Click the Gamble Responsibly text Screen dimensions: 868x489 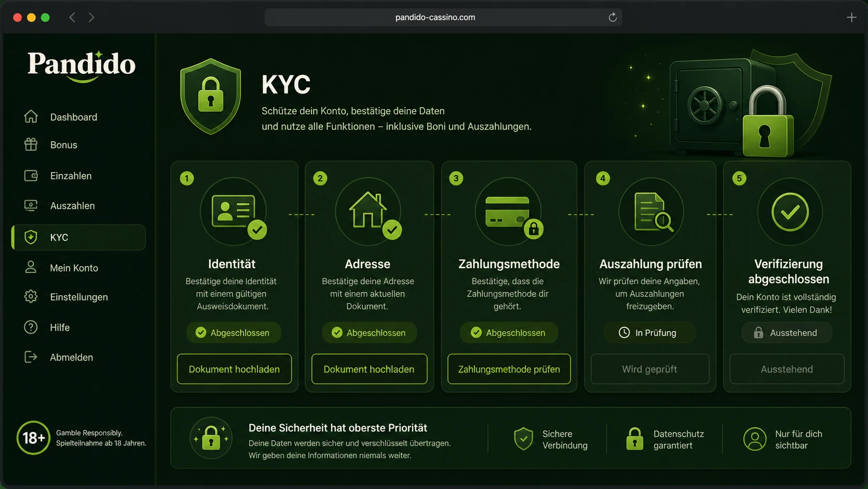coord(89,433)
